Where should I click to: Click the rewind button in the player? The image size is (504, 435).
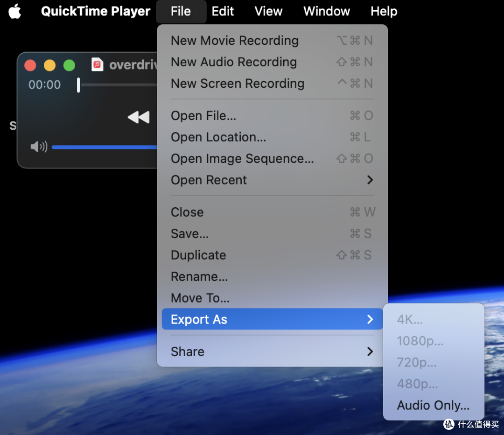(x=139, y=117)
